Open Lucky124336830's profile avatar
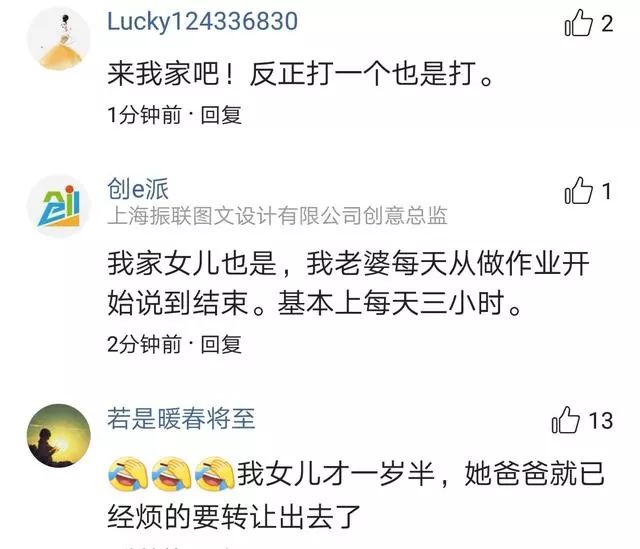This screenshot has width=640, height=549. click(58, 39)
